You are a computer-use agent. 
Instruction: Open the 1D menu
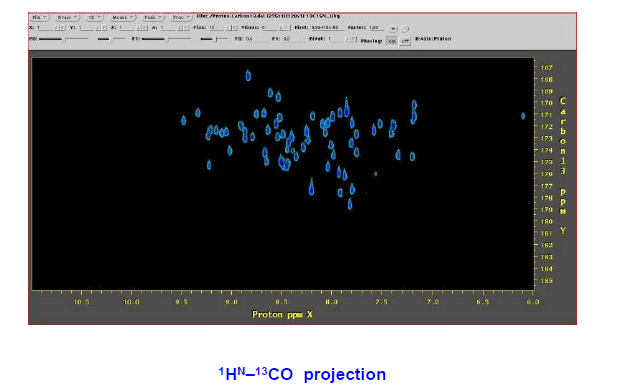94,18
